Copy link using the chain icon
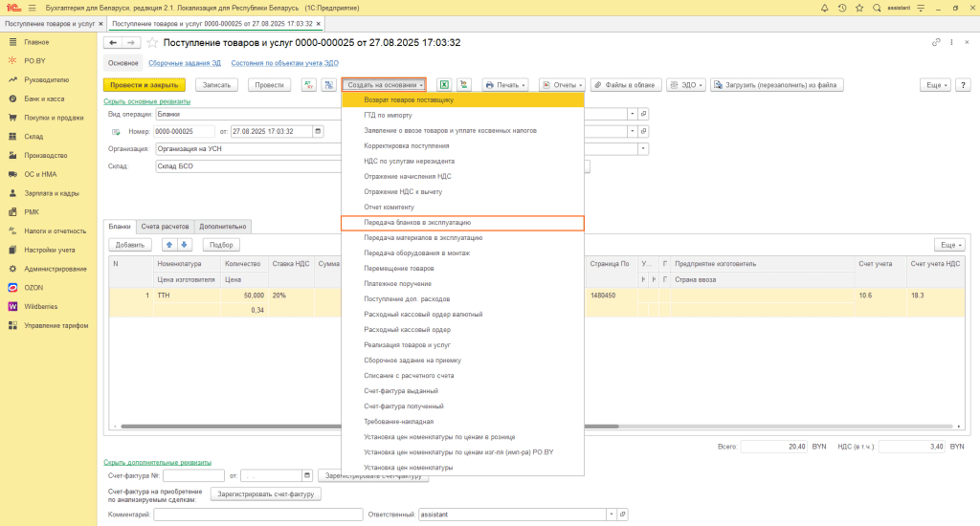 click(x=936, y=42)
